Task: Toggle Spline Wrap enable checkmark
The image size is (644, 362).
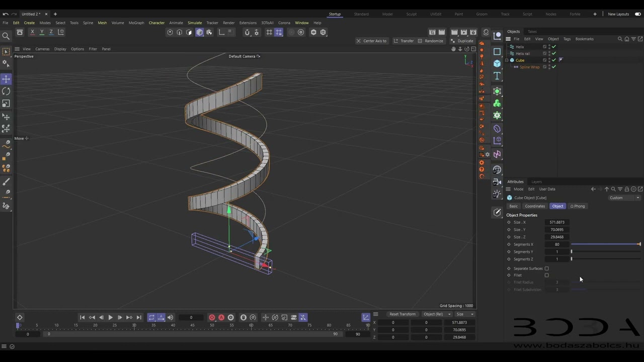Action: (554, 67)
